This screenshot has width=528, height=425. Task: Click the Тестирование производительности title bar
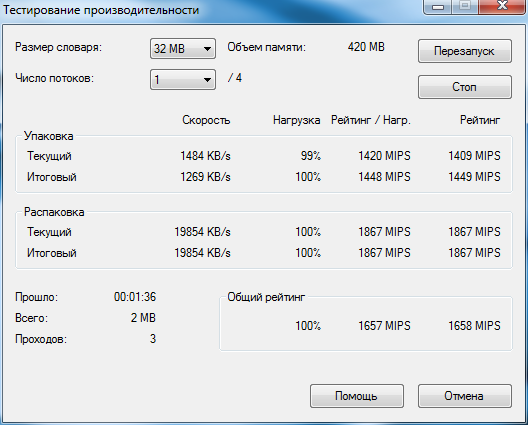click(x=101, y=10)
